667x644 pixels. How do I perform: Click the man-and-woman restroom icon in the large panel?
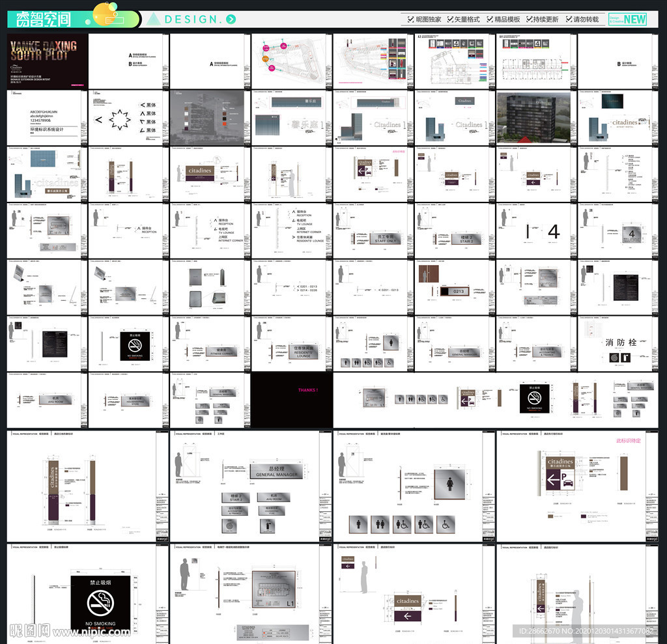(380, 524)
